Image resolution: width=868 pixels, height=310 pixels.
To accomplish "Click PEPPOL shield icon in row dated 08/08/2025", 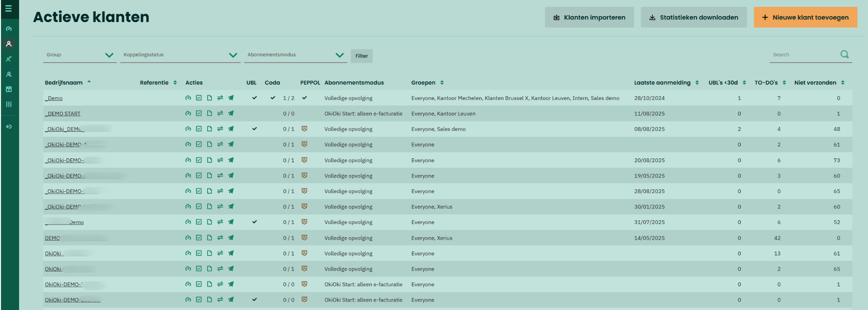I will pyautogui.click(x=304, y=129).
